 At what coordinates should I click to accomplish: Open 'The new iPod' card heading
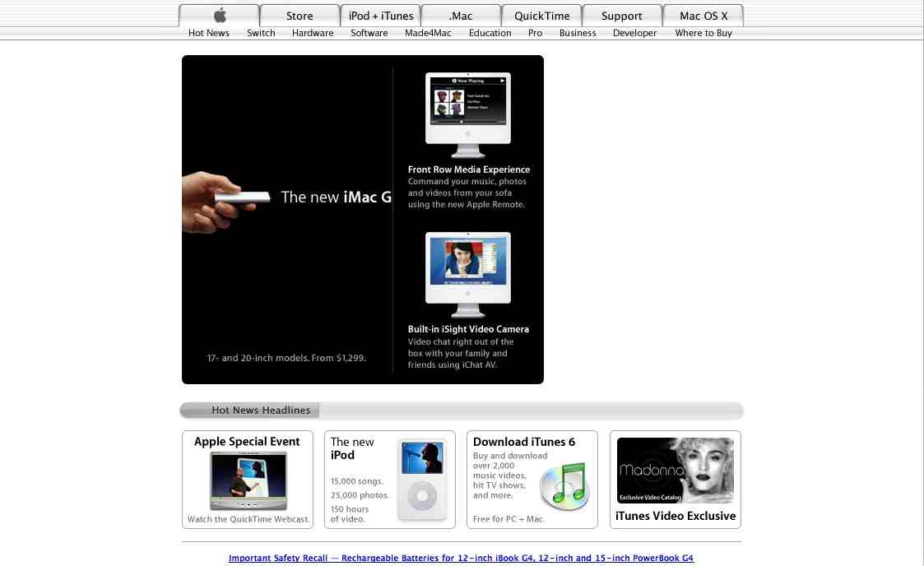352,448
